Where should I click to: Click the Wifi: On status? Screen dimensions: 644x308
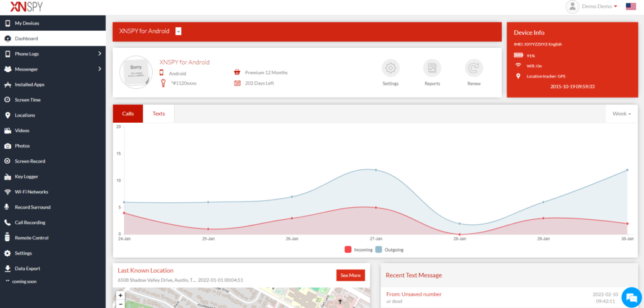pos(528,66)
